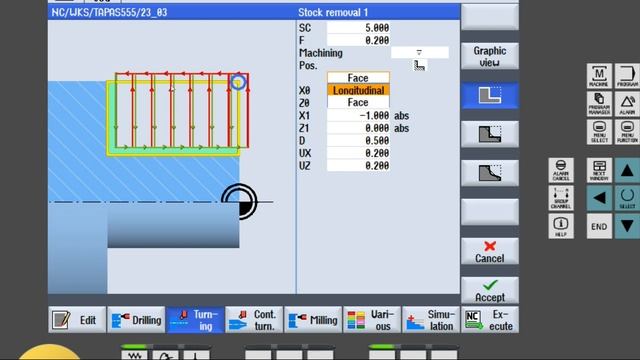The width and height of the screenshot is (640, 360).
Task: Open the Machining type dropdown
Action: tap(420, 53)
